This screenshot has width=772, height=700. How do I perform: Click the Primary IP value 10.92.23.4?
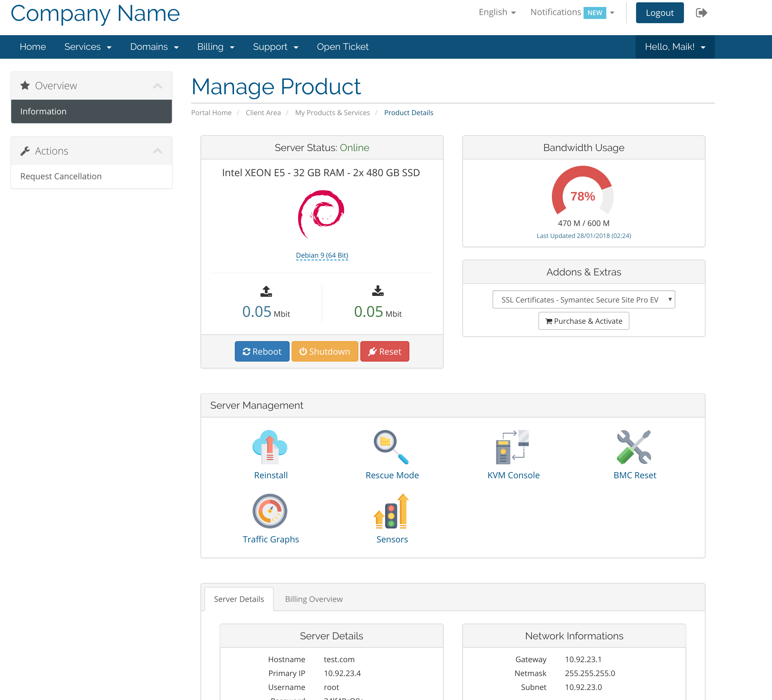(342, 673)
